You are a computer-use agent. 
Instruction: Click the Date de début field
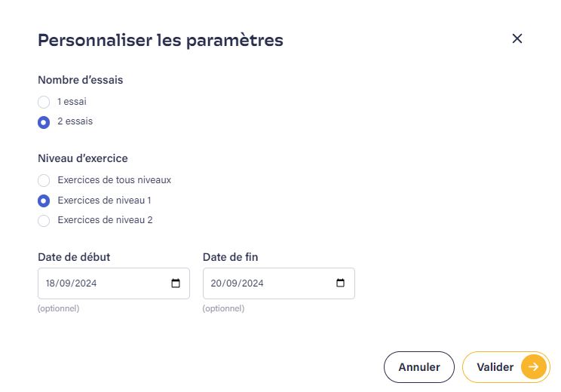pyautogui.click(x=98, y=283)
